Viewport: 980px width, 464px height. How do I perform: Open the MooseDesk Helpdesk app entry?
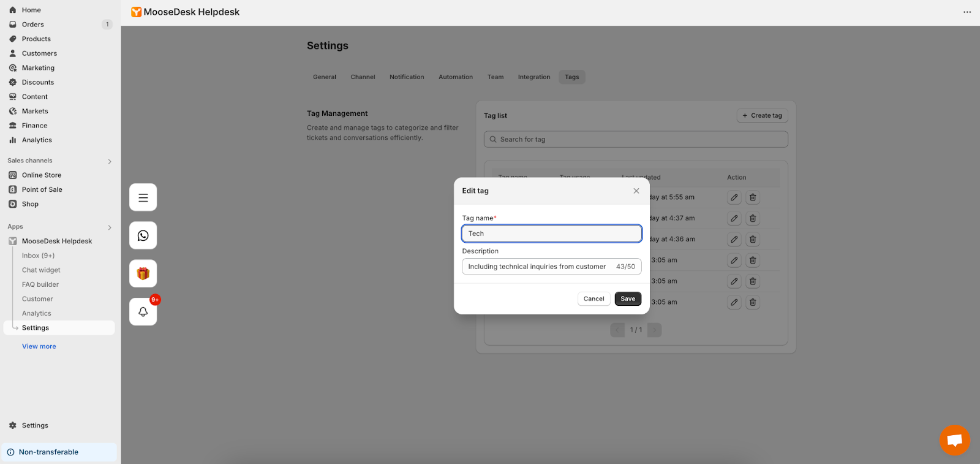[58, 241]
